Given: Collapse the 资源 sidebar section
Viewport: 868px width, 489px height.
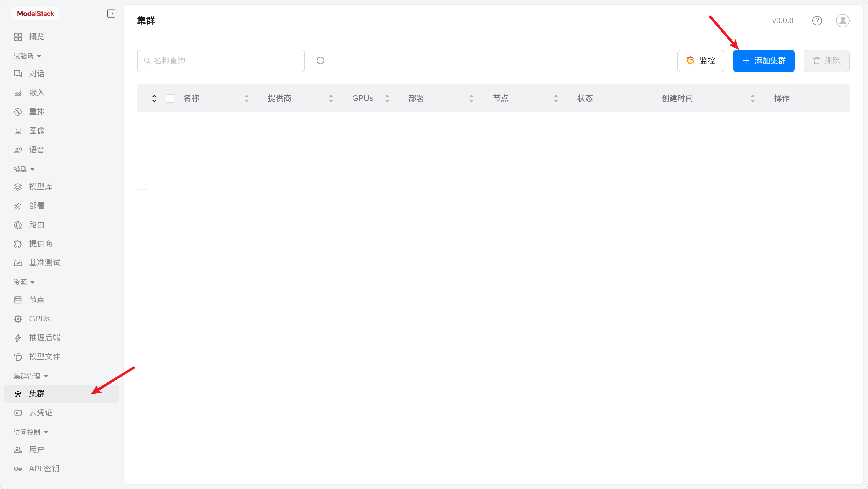Looking at the screenshot, I should (x=24, y=283).
